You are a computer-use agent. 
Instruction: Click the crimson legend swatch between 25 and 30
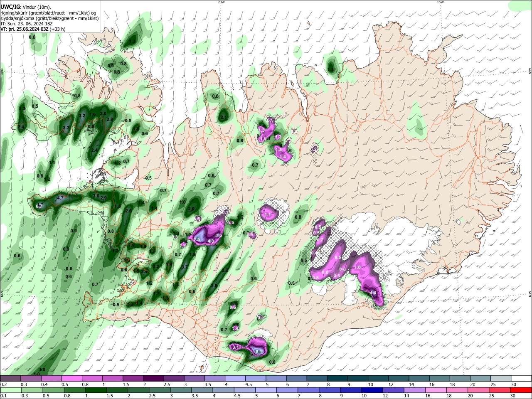[x=500, y=390]
